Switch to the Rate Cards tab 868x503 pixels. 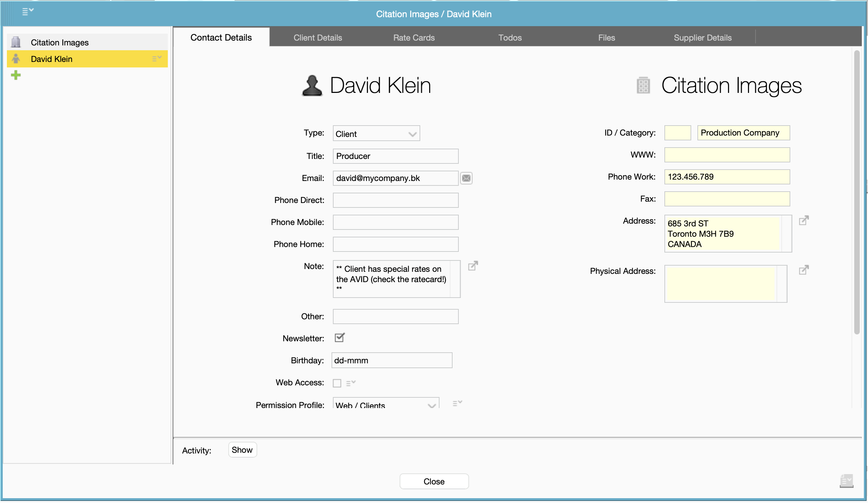(x=414, y=38)
